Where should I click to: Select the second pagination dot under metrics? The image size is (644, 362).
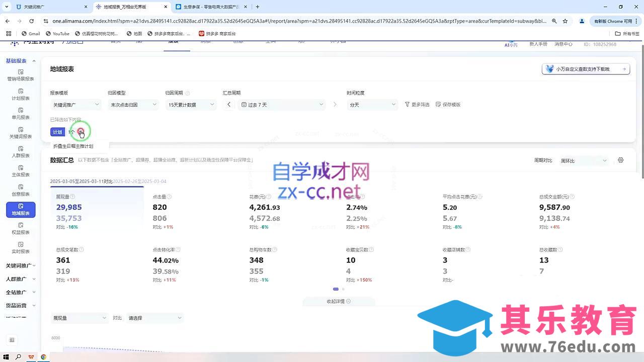coord(343,289)
